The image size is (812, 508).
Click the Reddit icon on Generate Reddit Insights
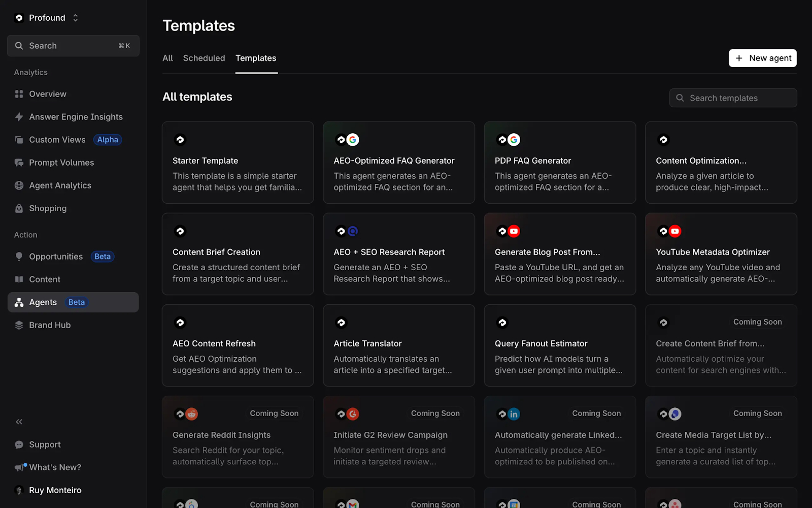192,414
